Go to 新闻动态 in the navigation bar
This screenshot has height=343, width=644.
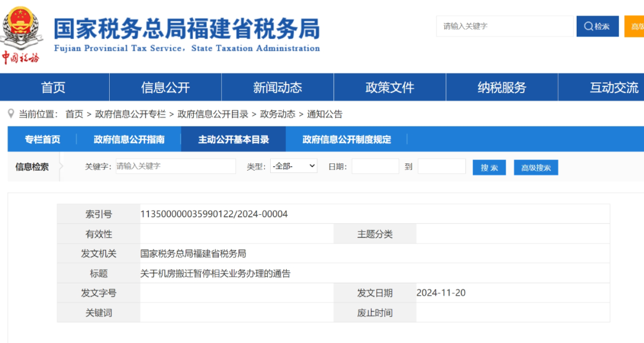tap(277, 87)
